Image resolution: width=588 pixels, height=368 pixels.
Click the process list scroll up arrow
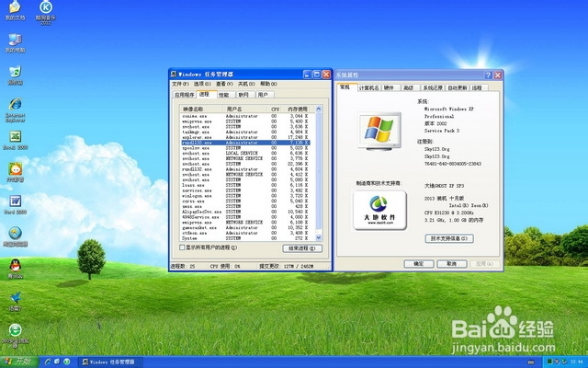pyautogui.click(x=319, y=109)
